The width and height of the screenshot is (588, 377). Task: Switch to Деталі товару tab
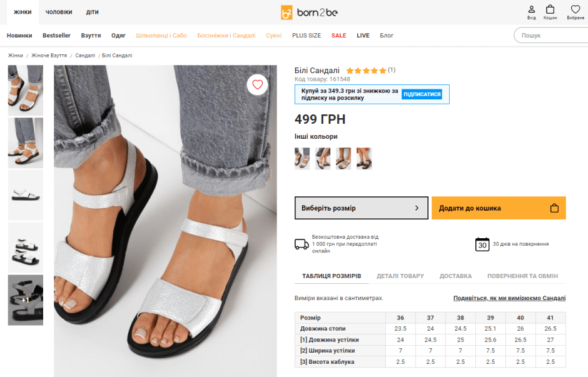coord(400,276)
